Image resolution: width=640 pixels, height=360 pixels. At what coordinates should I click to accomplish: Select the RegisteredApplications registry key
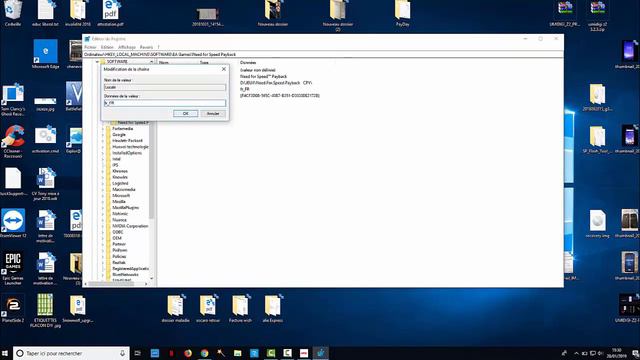click(130, 269)
